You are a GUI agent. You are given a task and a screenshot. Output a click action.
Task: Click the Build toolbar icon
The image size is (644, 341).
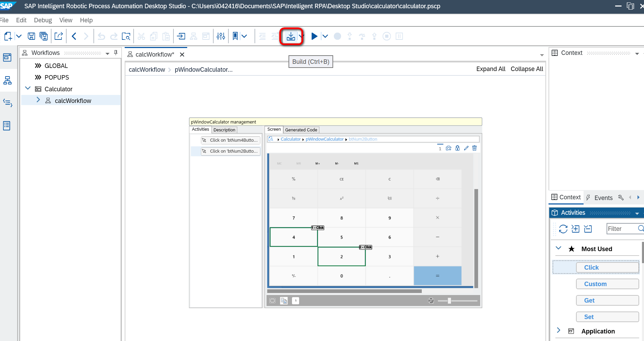291,36
